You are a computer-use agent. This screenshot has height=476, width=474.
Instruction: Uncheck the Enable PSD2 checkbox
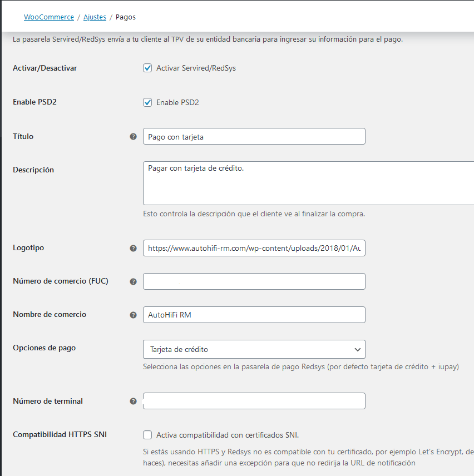[147, 102]
